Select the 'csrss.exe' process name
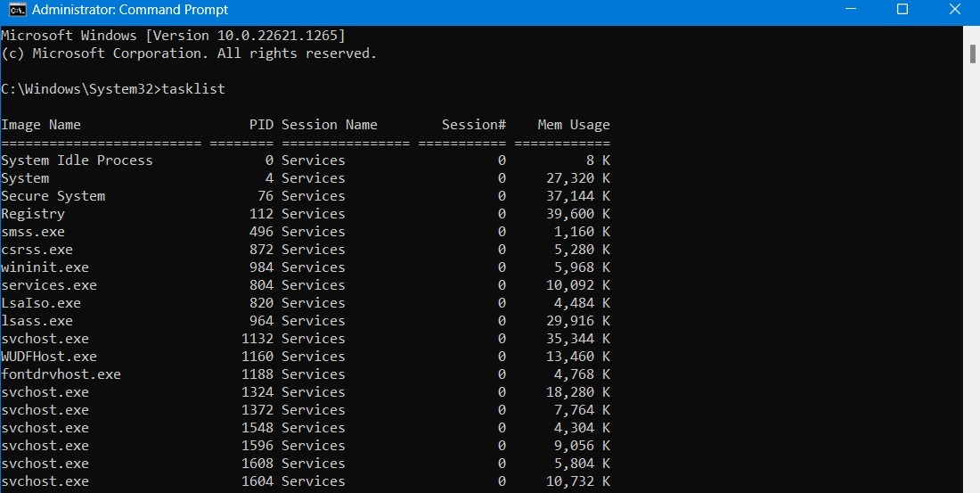 [x=37, y=250]
